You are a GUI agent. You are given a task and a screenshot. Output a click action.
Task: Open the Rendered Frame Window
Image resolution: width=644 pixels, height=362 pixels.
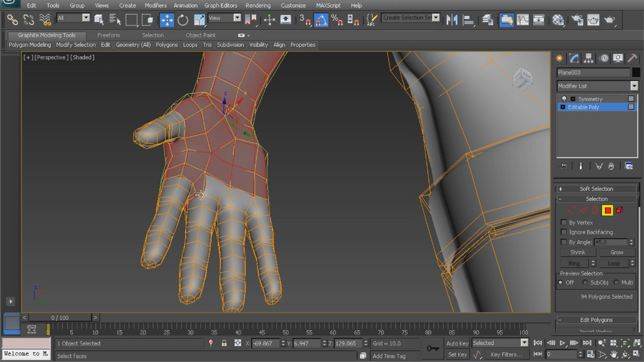(593, 20)
